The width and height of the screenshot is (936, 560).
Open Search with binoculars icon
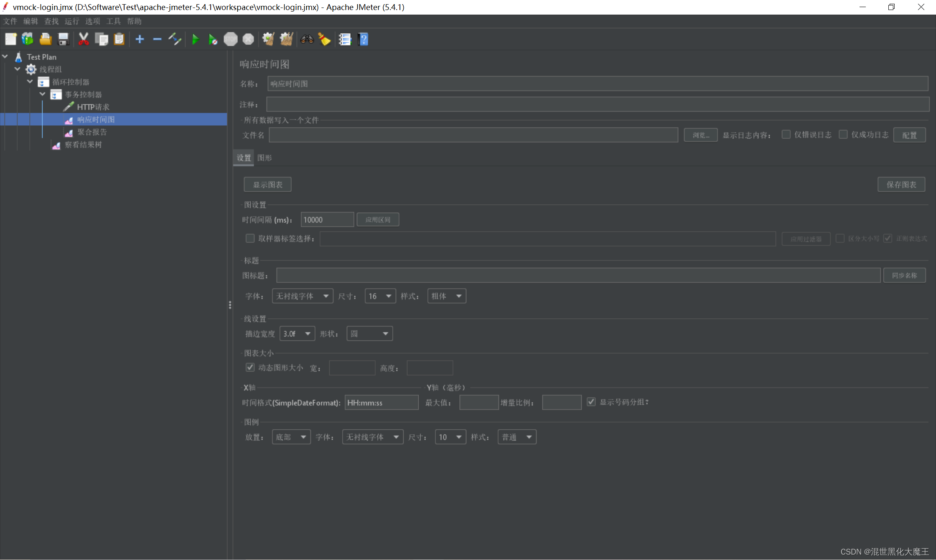tap(307, 39)
